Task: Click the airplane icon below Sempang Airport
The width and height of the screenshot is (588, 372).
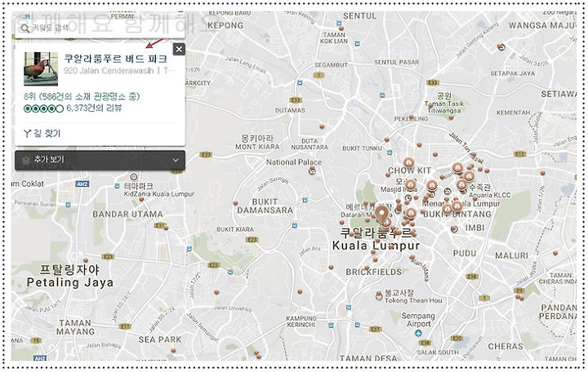Action: [x=418, y=333]
